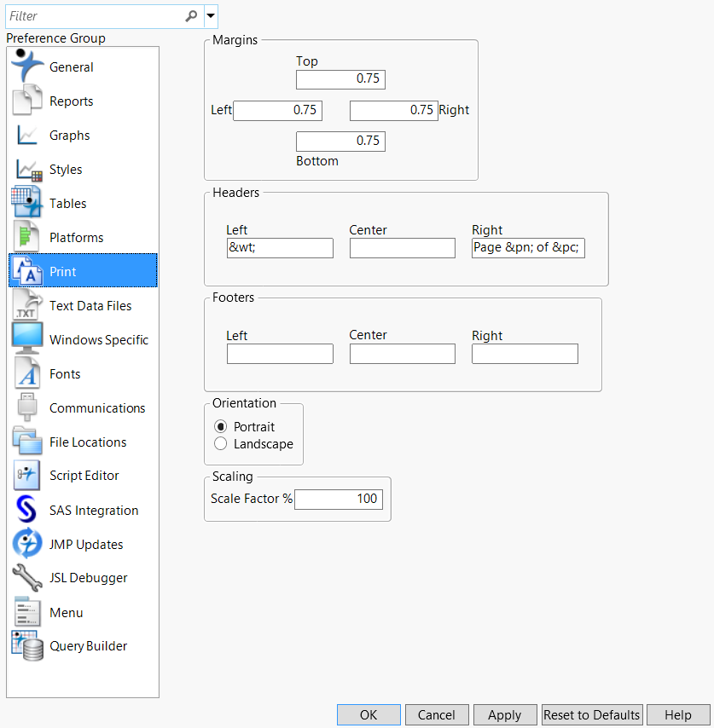Expand the filter options dropdown arrow
This screenshot has width=714, height=728.
pos(211,15)
